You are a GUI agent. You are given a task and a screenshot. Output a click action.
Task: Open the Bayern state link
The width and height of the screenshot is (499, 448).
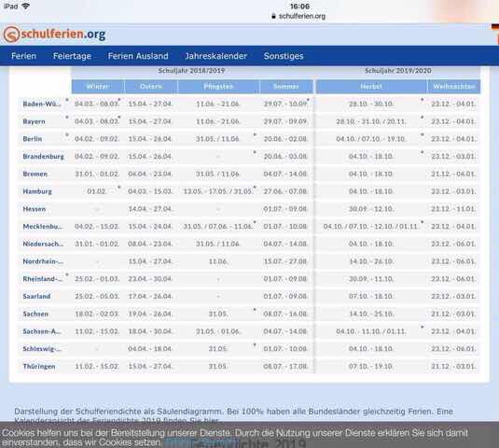(x=35, y=121)
